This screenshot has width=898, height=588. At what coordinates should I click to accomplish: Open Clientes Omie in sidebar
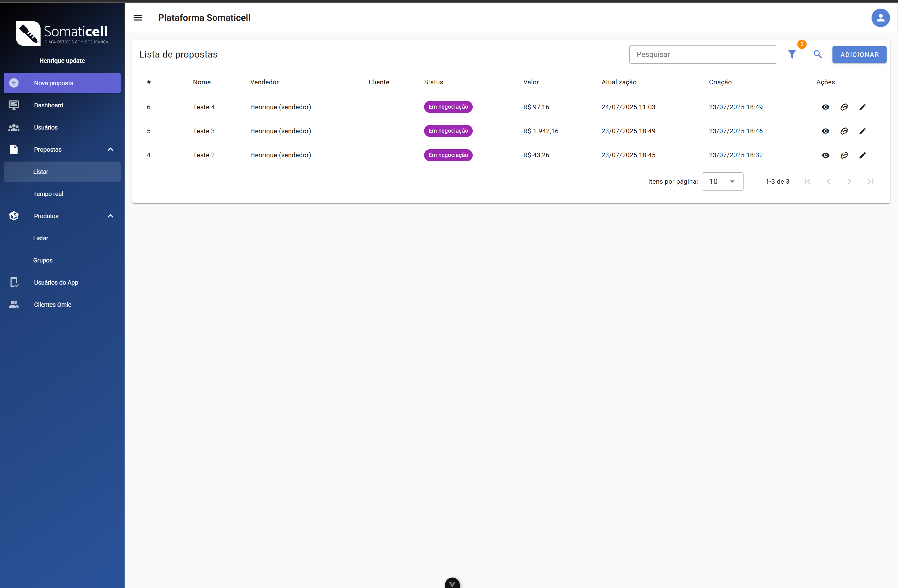pos(62,304)
